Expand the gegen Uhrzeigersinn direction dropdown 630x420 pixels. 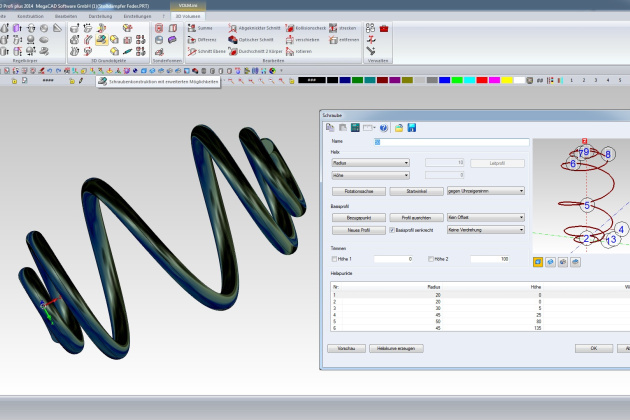pyautogui.click(x=485, y=190)
